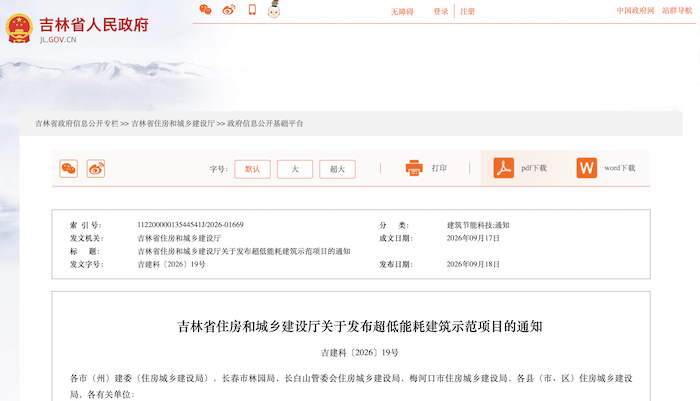Screen dimensions: 700x401
Task: Click the 打印 print label
Action: (x=439, y=168)
